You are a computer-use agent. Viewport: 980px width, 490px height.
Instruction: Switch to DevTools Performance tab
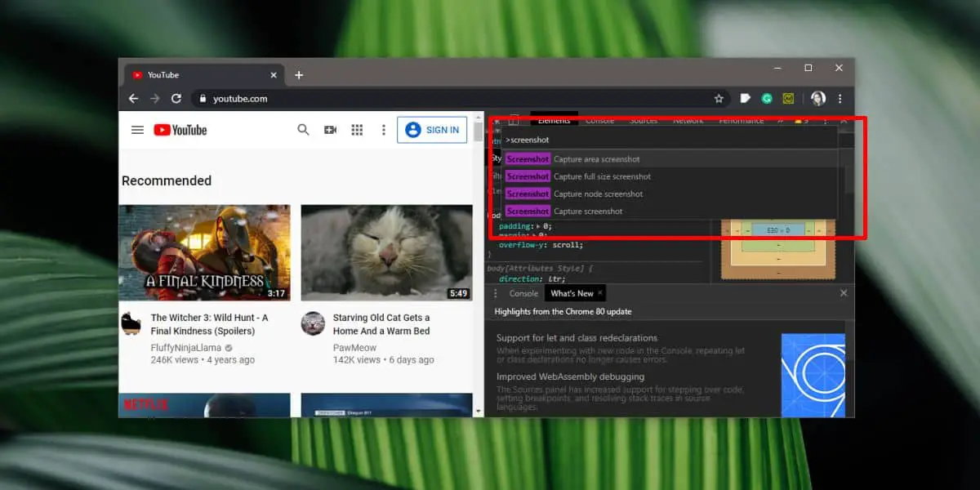point(741,121)
